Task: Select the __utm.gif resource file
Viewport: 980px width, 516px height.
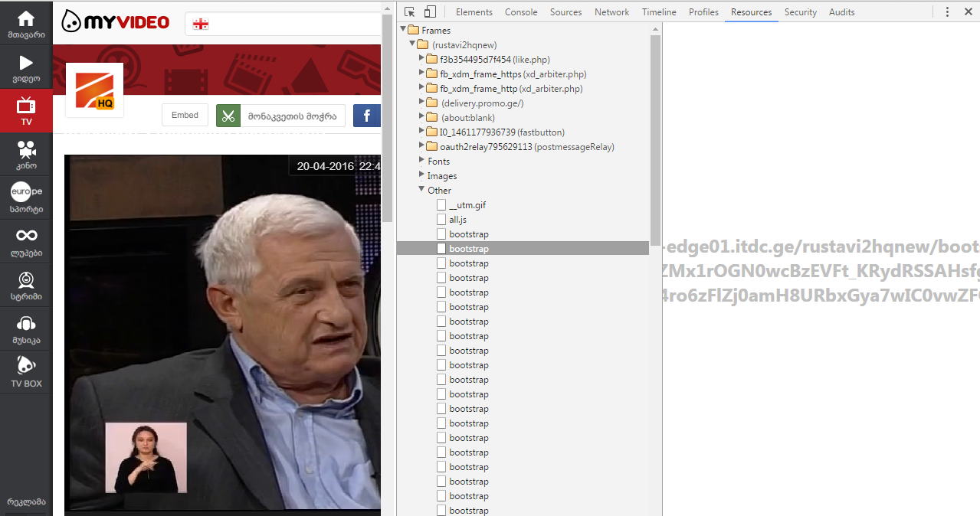Action: click(x=467, y=205)
